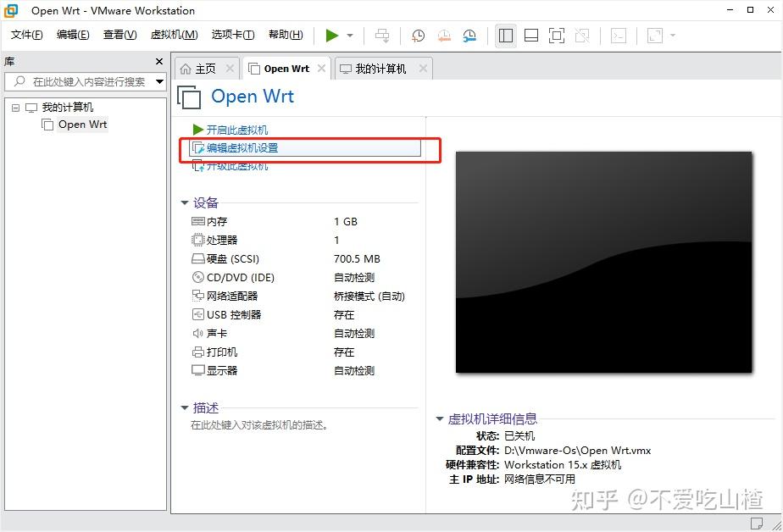Click the config file path D:\Vmware-Os\Open Wrt.vmx
The height and width of the screenshot is (532, 783).
click(x=577, y=450)
